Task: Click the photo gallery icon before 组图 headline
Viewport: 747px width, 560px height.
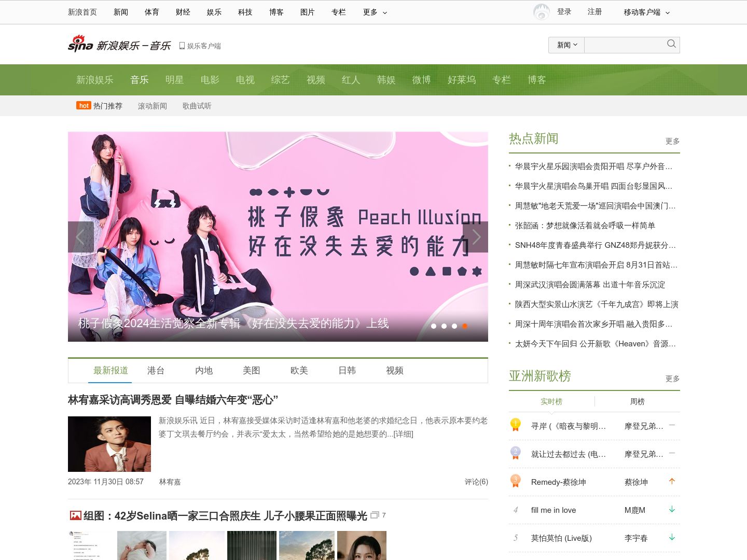Action: pyautogui.click(x=76, y=515)
